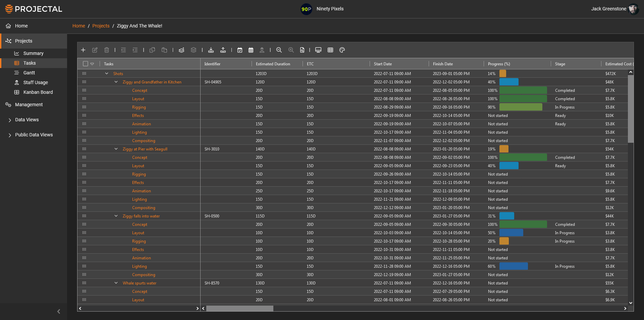Viewport: 644px width, 320px height.
Task: Open the edit task pencil icon
Action: [x=95, y=50]
